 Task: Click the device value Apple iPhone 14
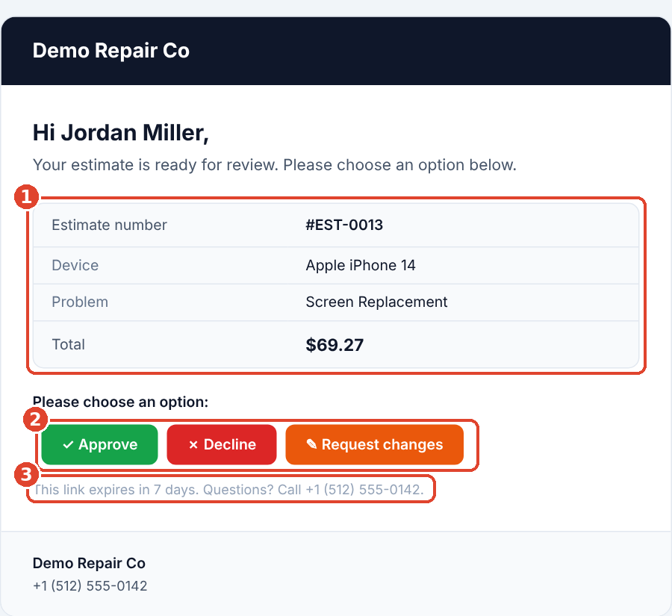(x=361, y=265)
